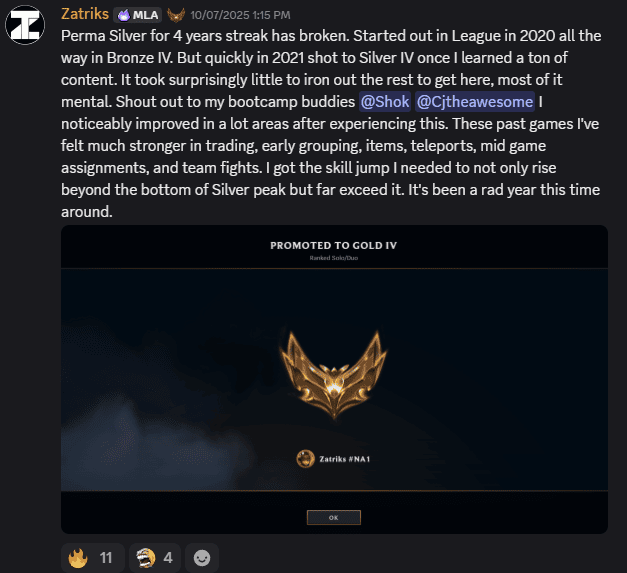
Task: Open the @Shok mention
Action: 385,102
